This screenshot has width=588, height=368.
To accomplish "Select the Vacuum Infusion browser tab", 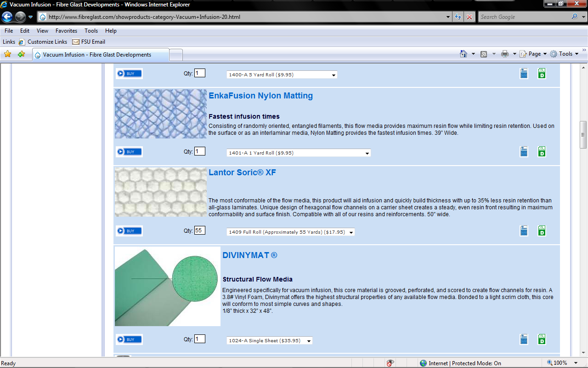I will coord(101,54).
